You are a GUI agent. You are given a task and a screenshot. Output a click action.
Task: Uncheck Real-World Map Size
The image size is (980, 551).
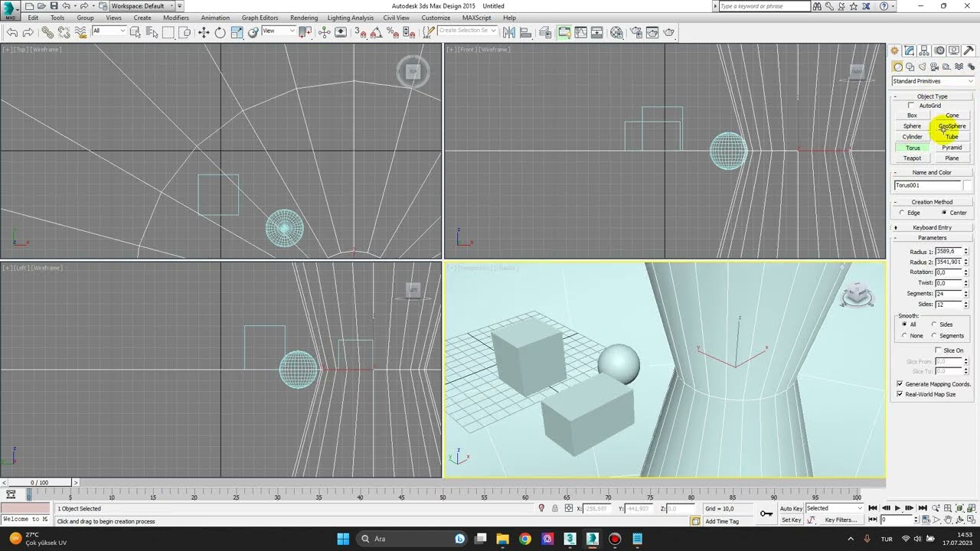click(x=900, y=394)
